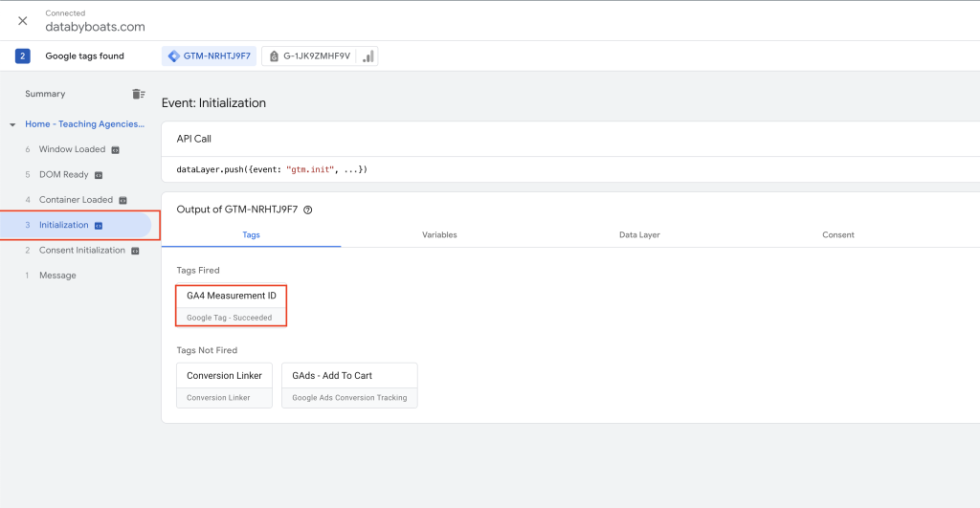
Task: Click the icon next to Container Loaded
Action: (x=122, y=200)
